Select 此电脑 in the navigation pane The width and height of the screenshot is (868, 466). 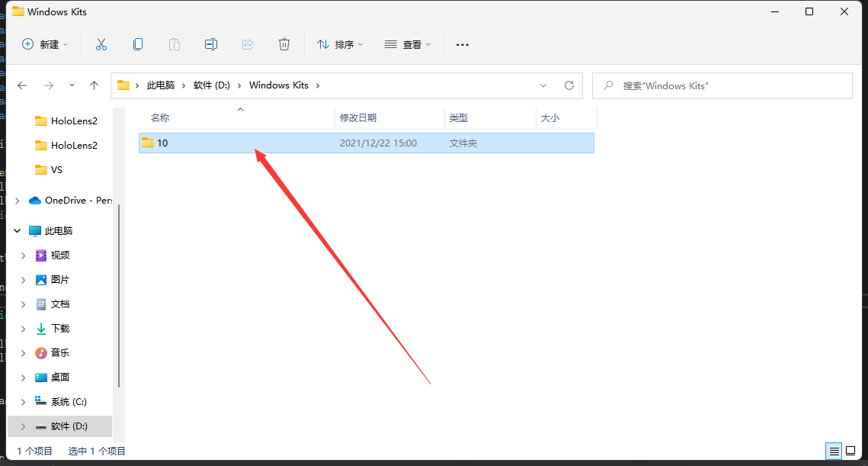pos(50,230)
